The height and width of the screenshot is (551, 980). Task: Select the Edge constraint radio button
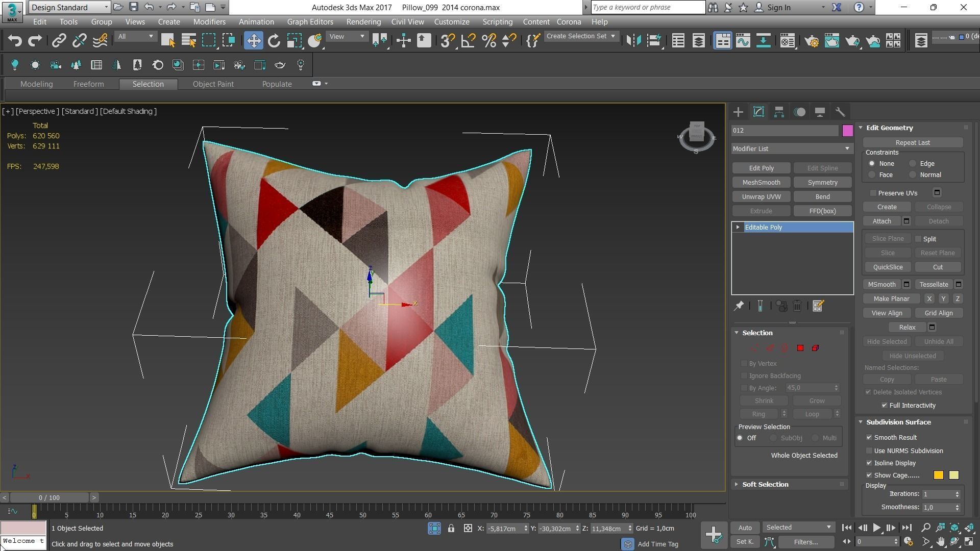click(x=913, y=164)
